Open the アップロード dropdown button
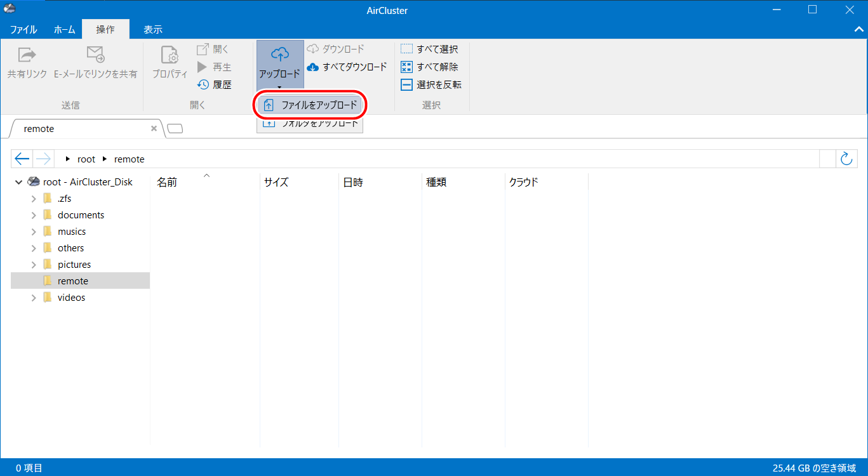Screen dimensions: 868x476 pos(280,65)
